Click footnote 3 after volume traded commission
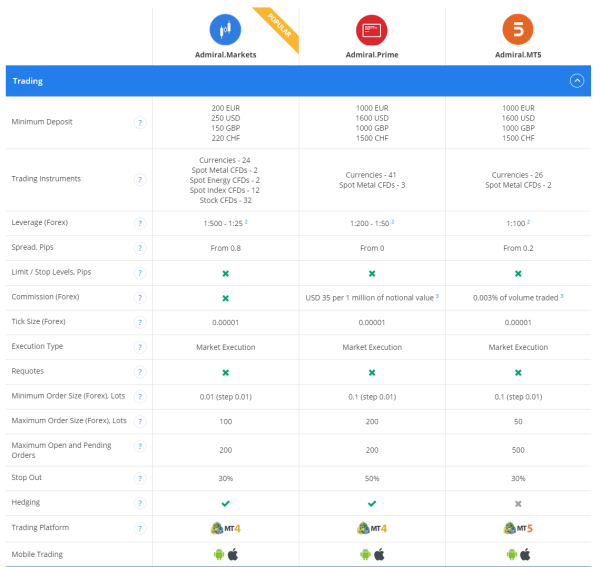The height and width of the screenshot is (567, 600). tap(562, 296)
